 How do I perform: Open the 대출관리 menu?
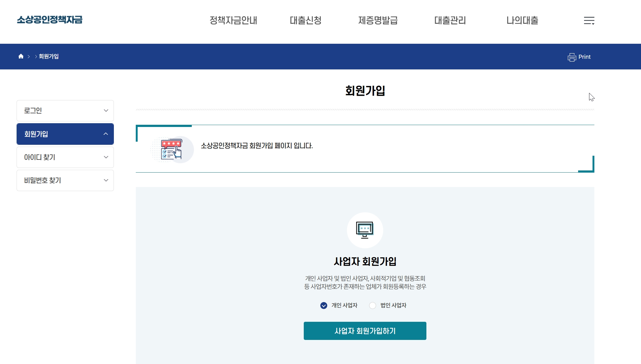tap(450, 20)
